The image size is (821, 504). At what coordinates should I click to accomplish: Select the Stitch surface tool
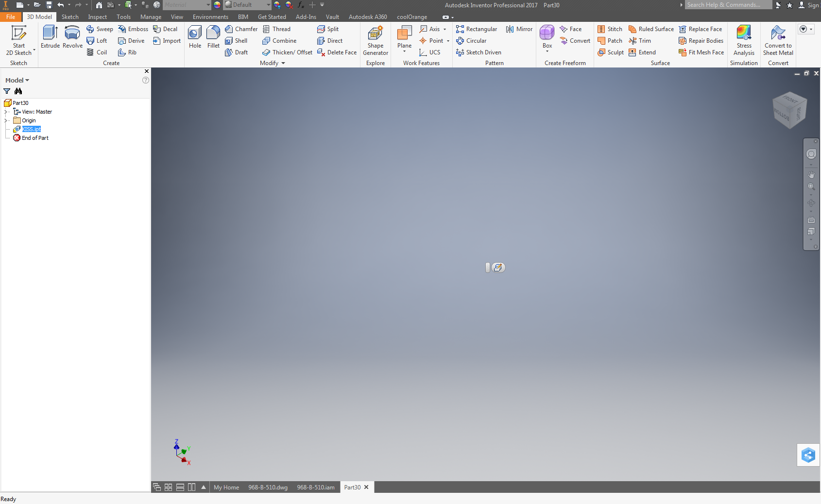pyautogui.click(x=610, y=29)
